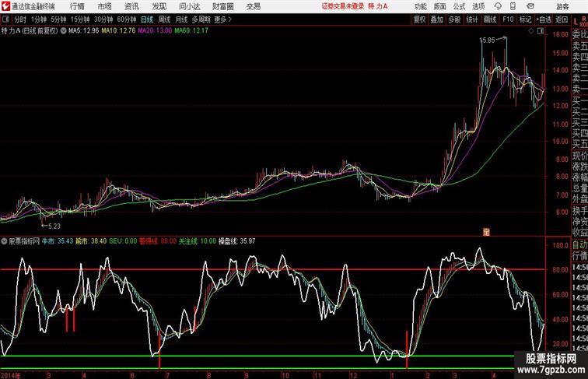Viewport: 588px width, 379px height.
Task: Click the 通达信 red logo icon
Action: coord(5,6)
